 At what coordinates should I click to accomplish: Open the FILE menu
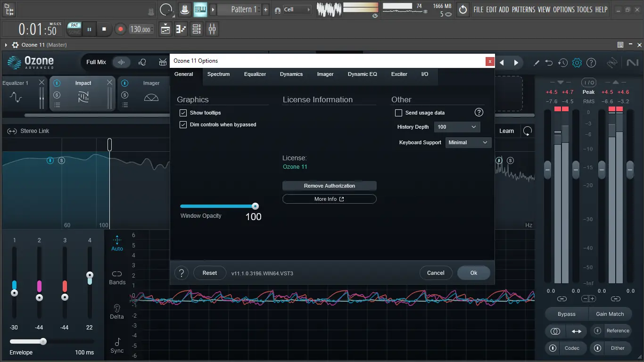coord(479,9)
